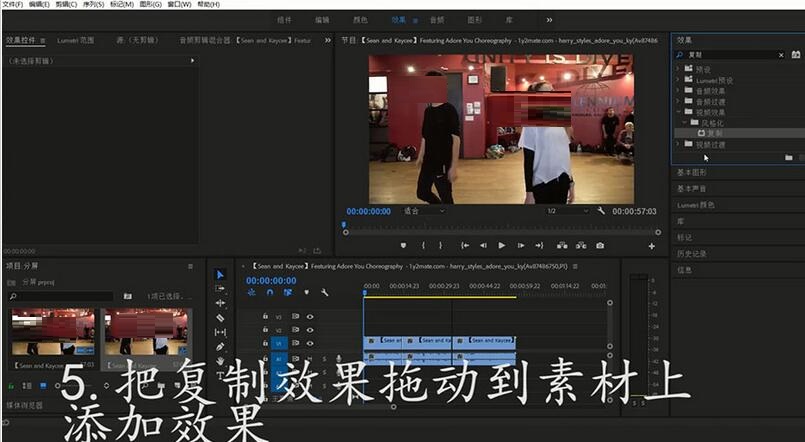Select the Razor tool in timeline toolbar
Image resolution: width=805 pixels, height=442 pixels.
pyautogui.click(x=220, y=317)
